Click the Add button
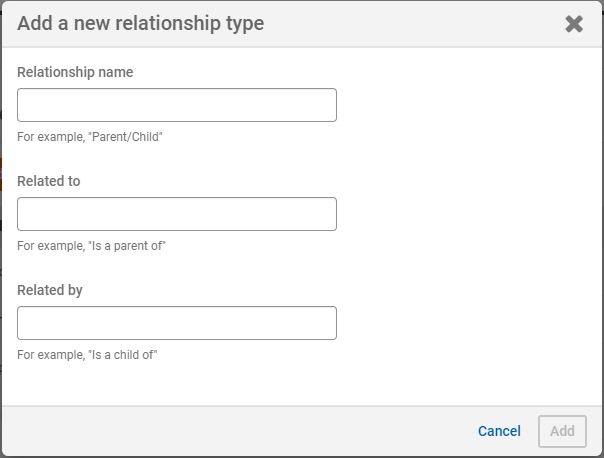 coord(562,431)
